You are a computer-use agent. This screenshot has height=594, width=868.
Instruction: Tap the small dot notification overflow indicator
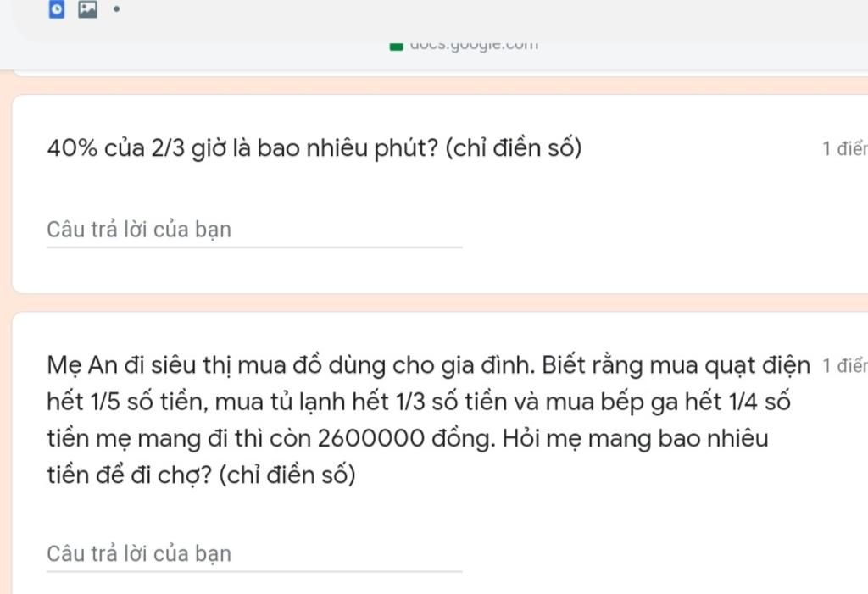point(116,8)
